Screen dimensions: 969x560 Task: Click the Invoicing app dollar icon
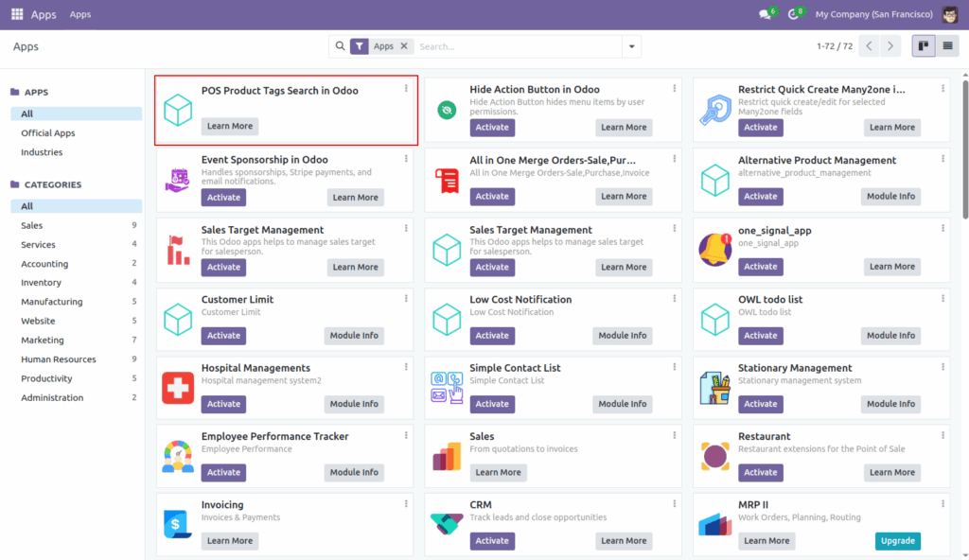(177, 521)
